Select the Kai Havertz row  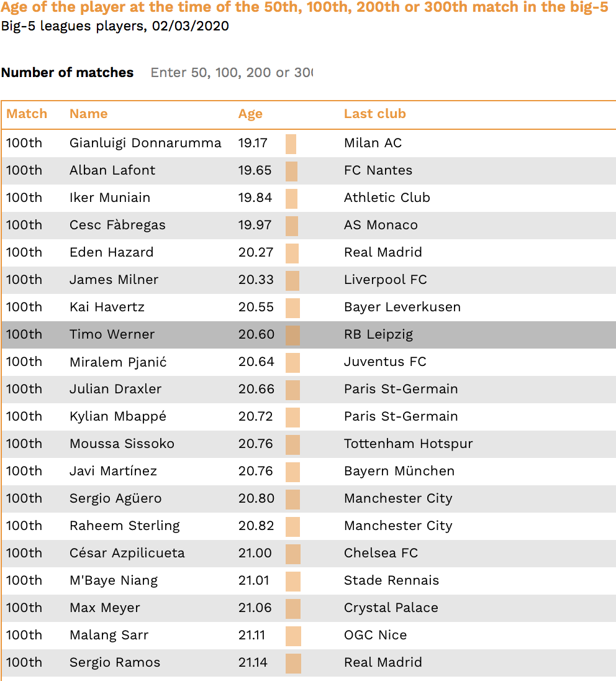[309, 308]
